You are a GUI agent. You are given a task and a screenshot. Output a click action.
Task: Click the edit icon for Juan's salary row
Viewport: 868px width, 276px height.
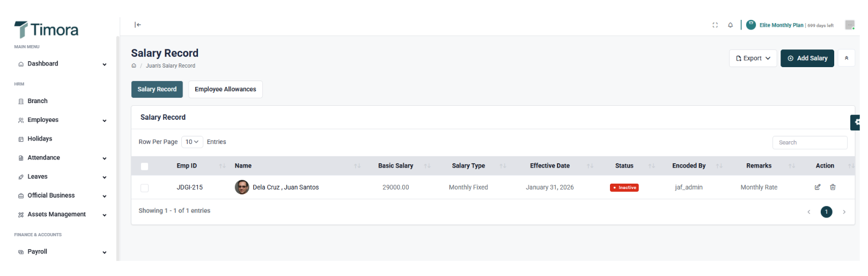(x=817, y=187)
